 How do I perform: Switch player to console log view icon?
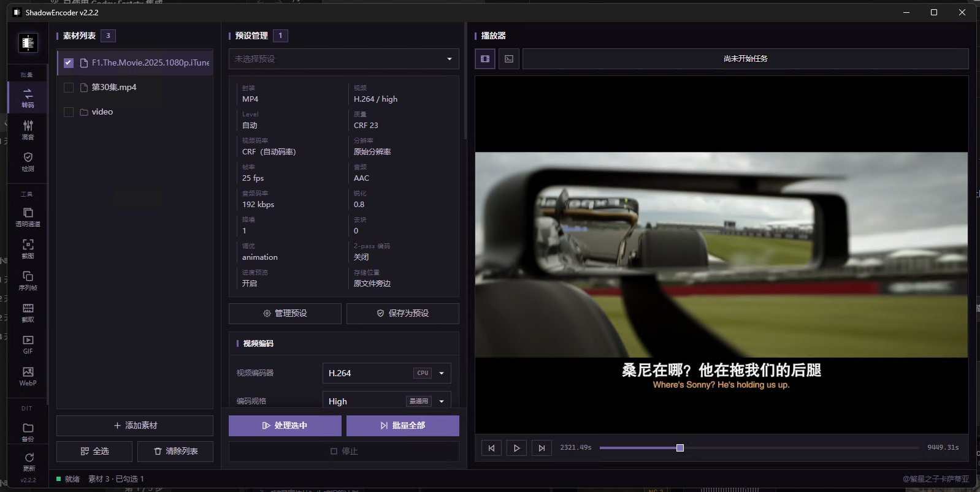(x=509, y=59)
